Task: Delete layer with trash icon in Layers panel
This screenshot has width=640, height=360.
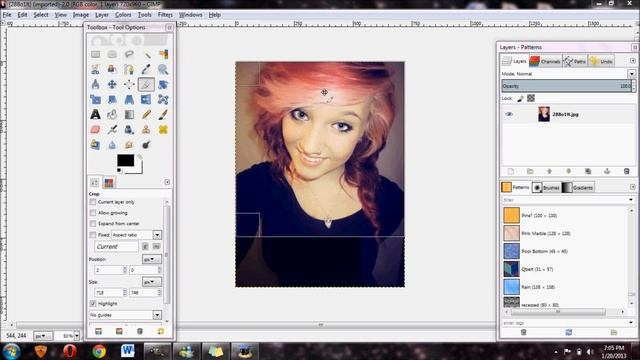Action: [x=627, y=171]
